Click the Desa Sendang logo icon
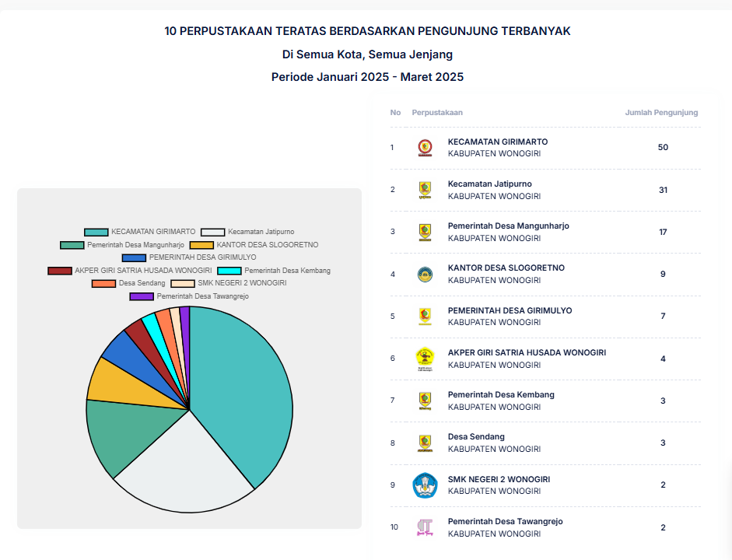Viewport: 732px width, 560px height. coord(425,443)
